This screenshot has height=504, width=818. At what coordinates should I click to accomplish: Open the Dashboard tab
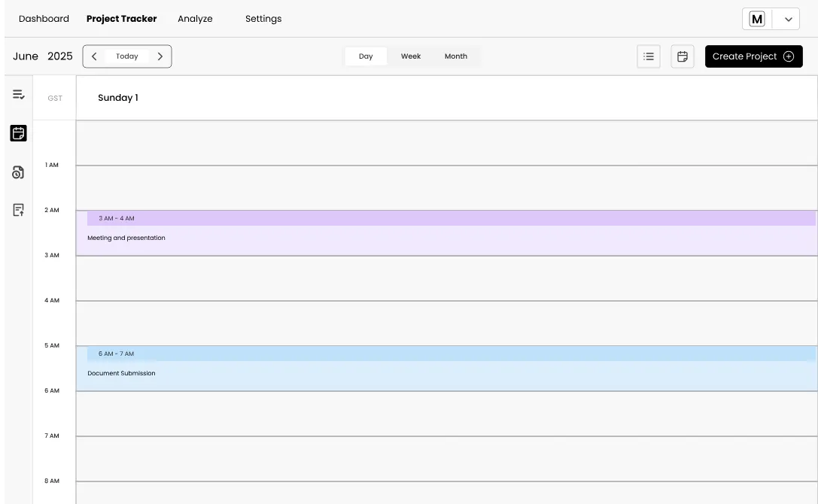[44, 19]
